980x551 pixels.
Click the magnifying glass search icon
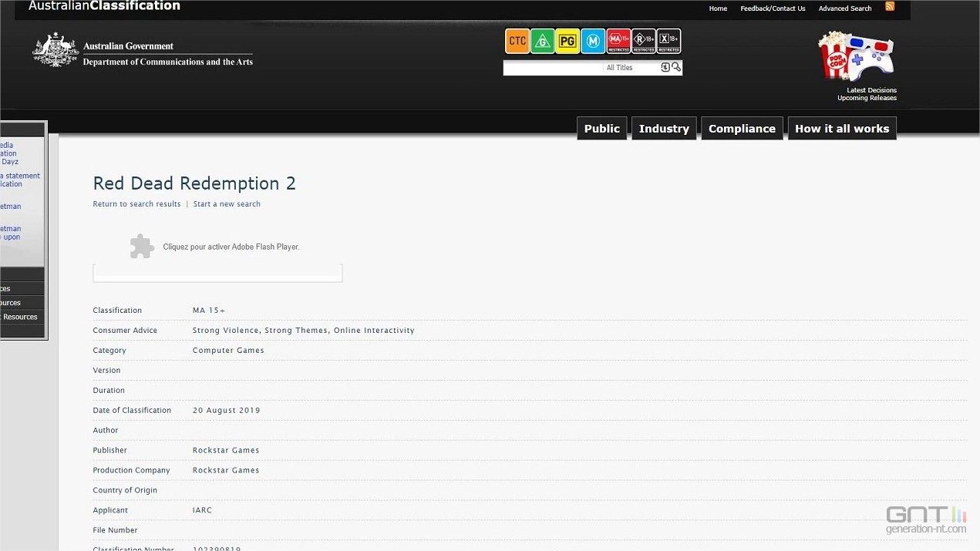[676, 68]
